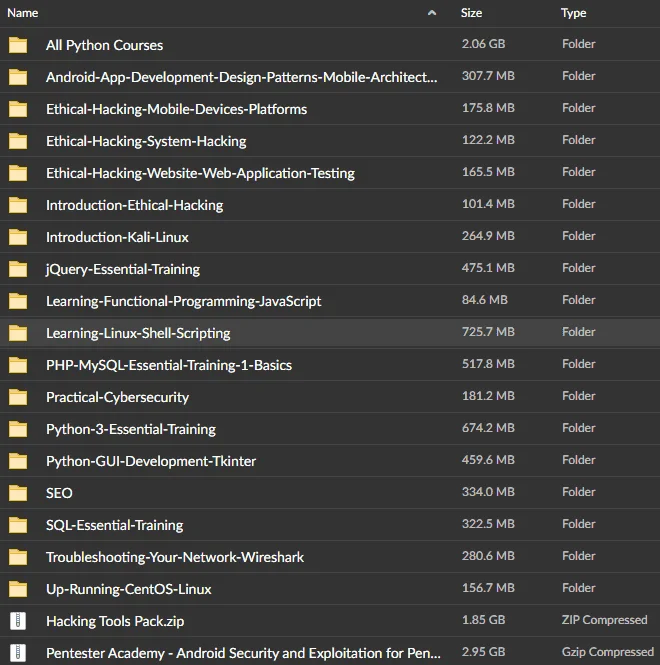Click the PHP-MySQL-Essential-Training-1-Basics name
This screenshot has height=665, width=660.
[169, 365]
